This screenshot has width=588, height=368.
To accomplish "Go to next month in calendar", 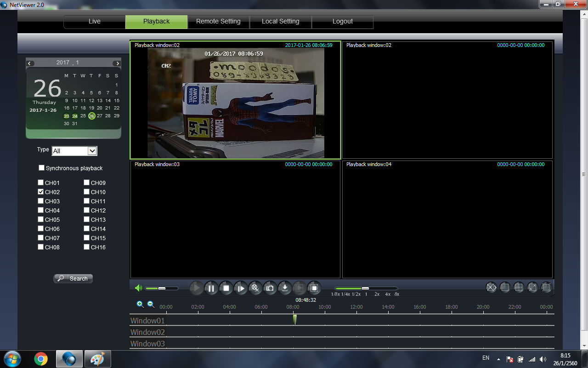I will 117,63.
